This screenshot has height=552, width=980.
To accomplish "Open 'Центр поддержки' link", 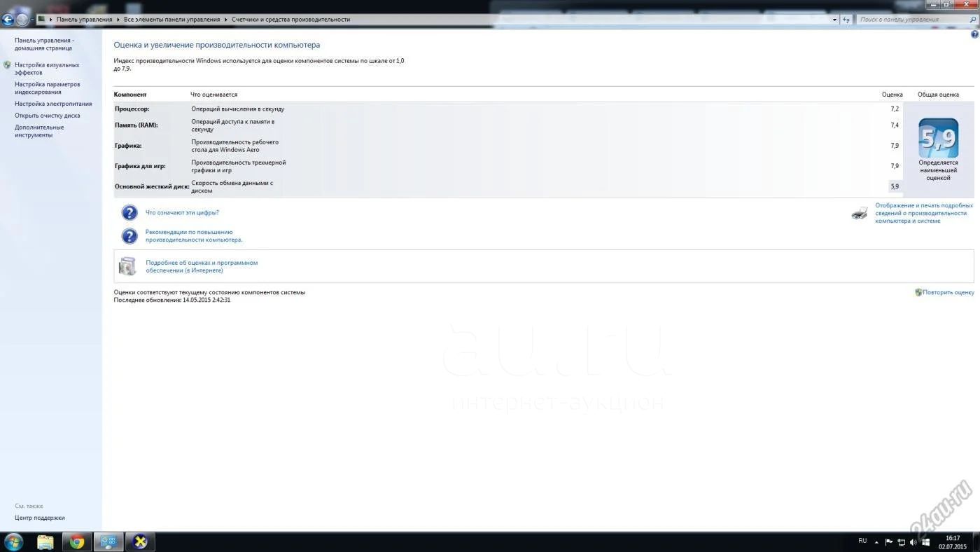I will coord(40,518).
